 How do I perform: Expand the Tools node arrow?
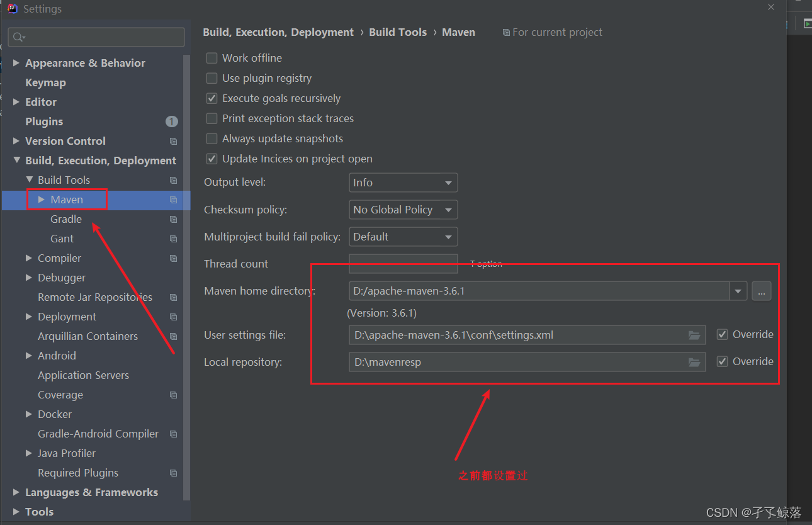[x=16, y=512]
